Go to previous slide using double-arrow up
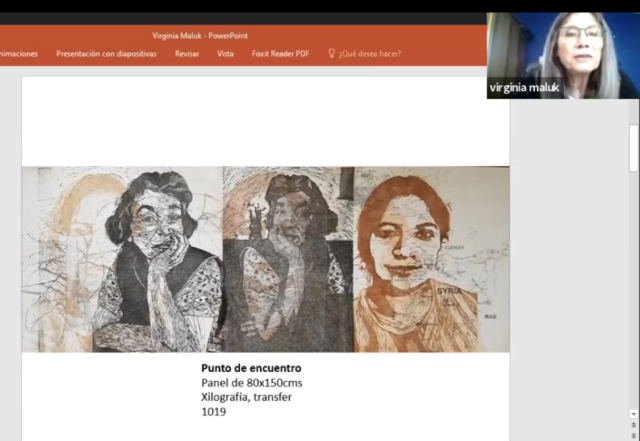The width and height of the screenshot is (640, 441). tap(633, 424)
